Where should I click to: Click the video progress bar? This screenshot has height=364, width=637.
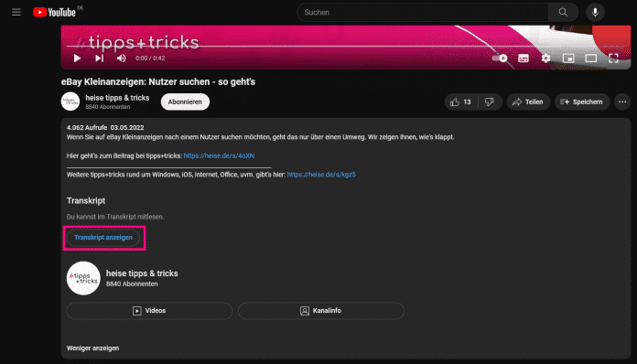346,47
